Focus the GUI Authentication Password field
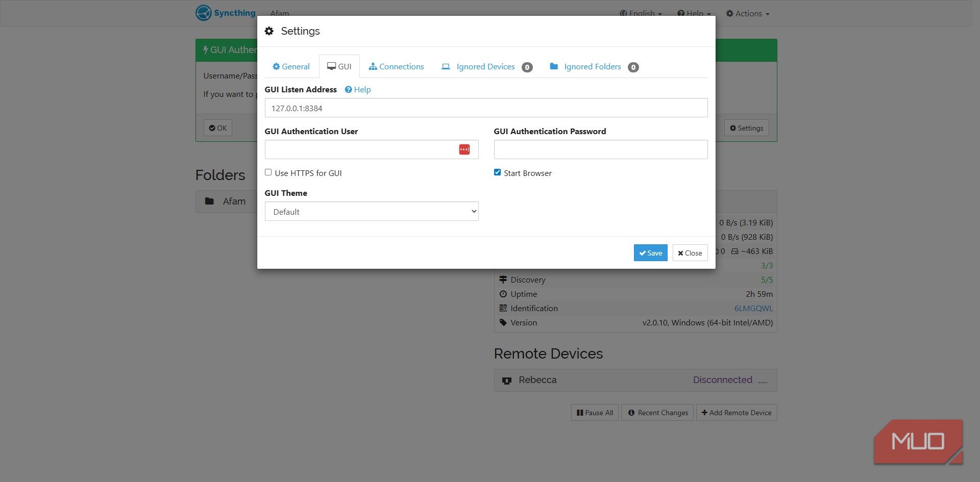The image size is (980, 482). tap(600, 149)
